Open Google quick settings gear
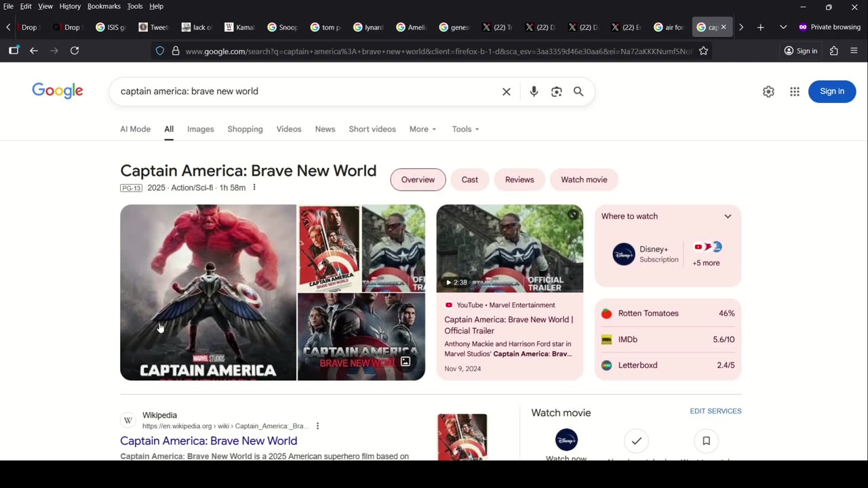 click(x=768, y=91)
